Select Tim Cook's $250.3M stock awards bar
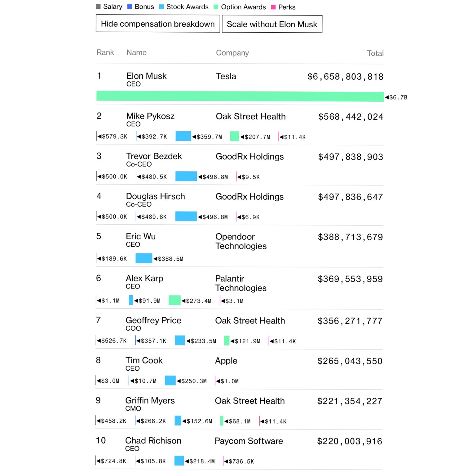 coord(170,381)
